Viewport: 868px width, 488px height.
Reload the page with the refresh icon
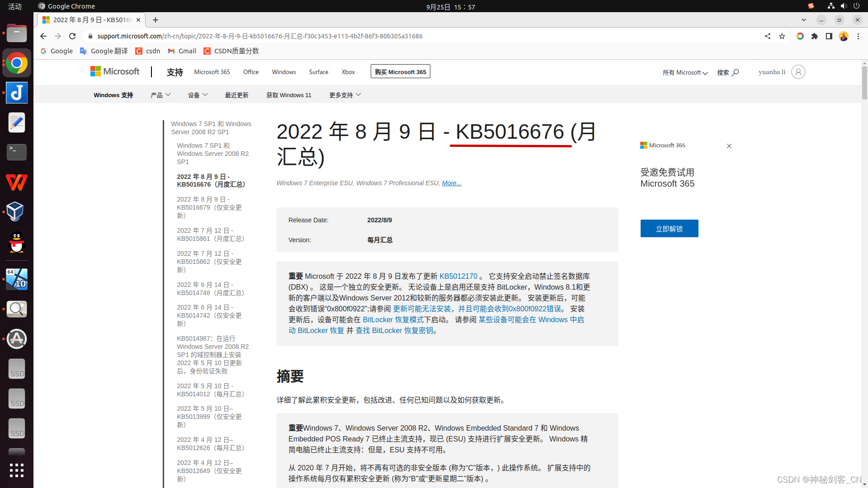click(x=72, y=36)
